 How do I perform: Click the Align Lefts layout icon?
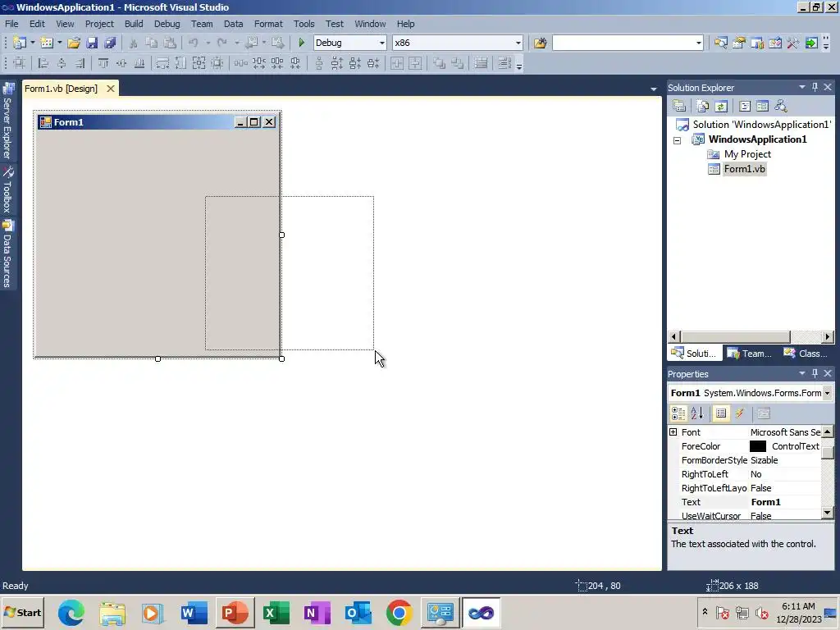click(x=43, y=63)
